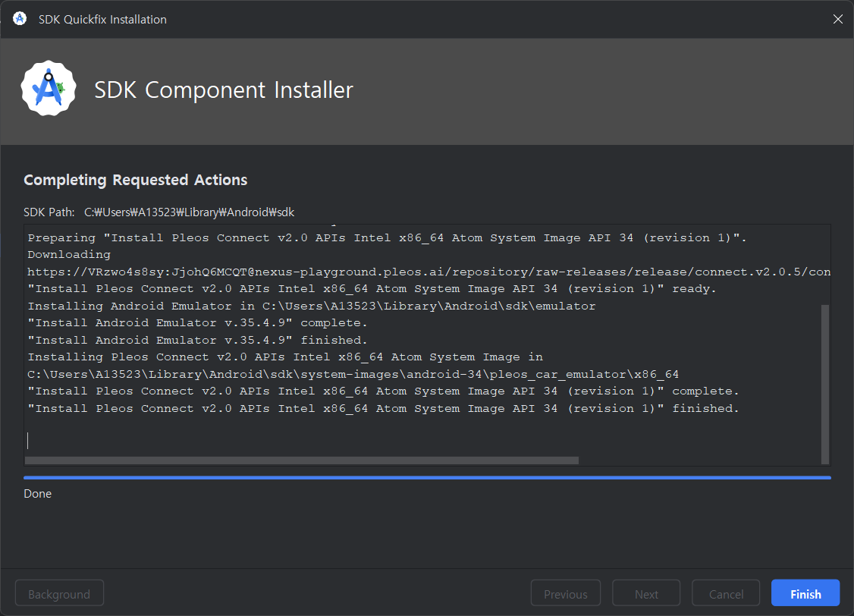Click the Previous button
Image resolution: width=854 pixels, height=616 pixels.
tap(565, 594)
